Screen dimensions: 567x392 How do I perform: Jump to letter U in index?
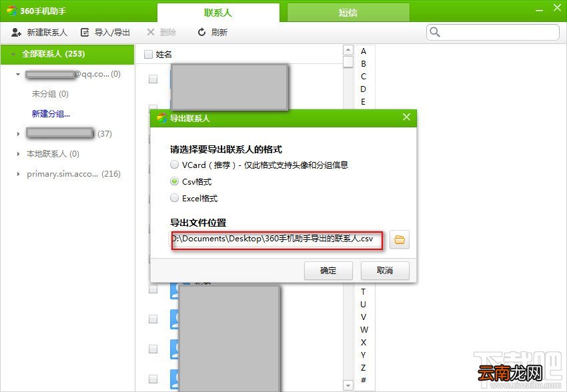pos(364,304)
